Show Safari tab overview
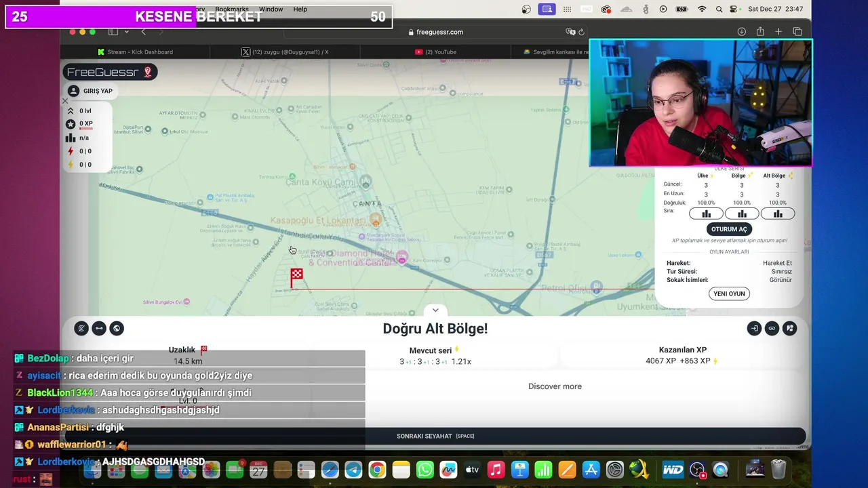This screenshot has width=868, height=488. tap(797, 32)
